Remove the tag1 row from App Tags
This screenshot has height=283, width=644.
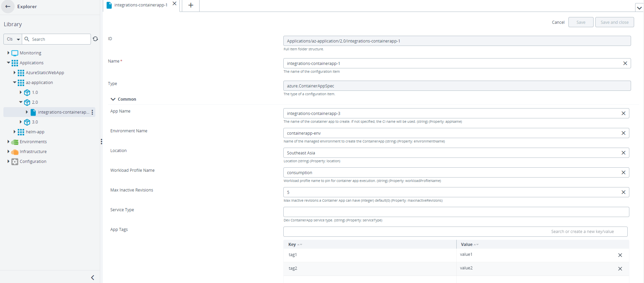620,255
